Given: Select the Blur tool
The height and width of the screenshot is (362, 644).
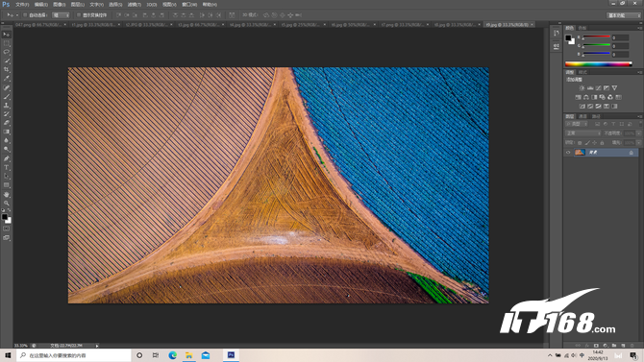Looking at the screenshot, I should click(6, 140).
